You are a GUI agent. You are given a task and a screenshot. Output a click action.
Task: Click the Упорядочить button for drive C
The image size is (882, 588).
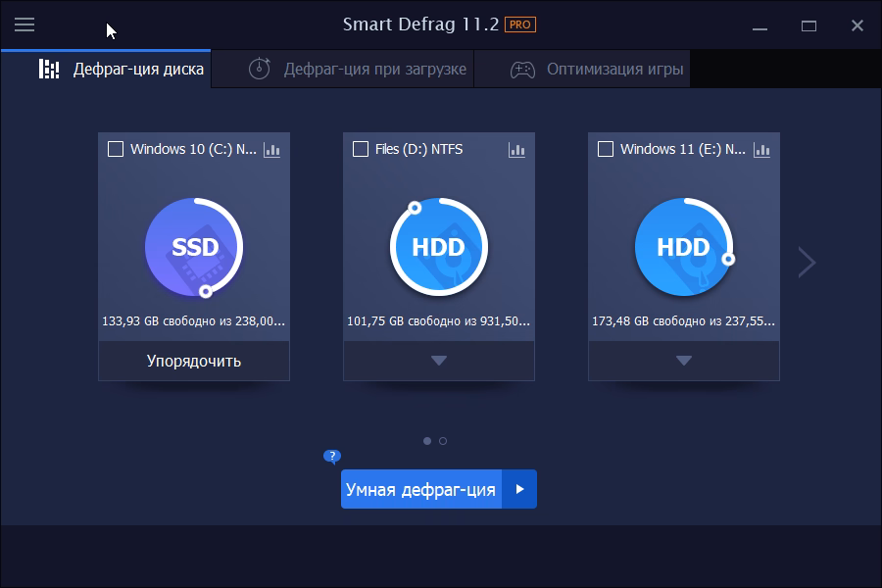tap(194, 361)
